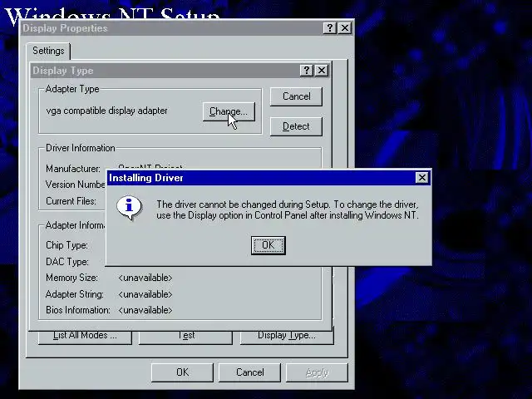This screenshot has height=399, width=532.
Task: Click the greyed Apply button
Action: 317,372
